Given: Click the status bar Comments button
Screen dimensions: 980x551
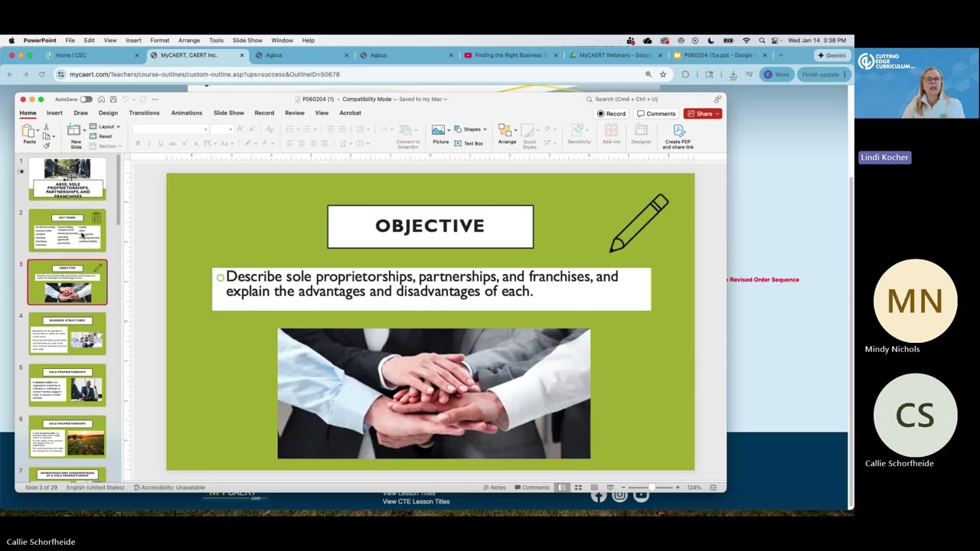Looking at the screenshot, I should (532, 487).
